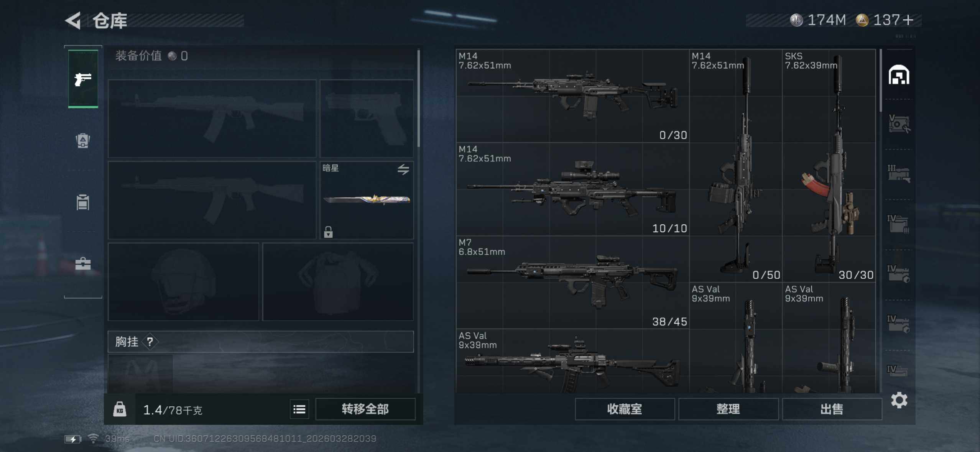Open the level V storage box icon
The width and height of the screenshot is (980, 452).
[899, 124]
